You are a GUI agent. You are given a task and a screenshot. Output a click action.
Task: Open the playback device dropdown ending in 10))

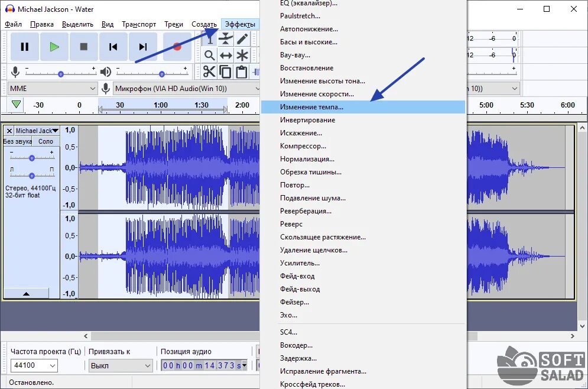pyautogui.click(x=515, y=89)
